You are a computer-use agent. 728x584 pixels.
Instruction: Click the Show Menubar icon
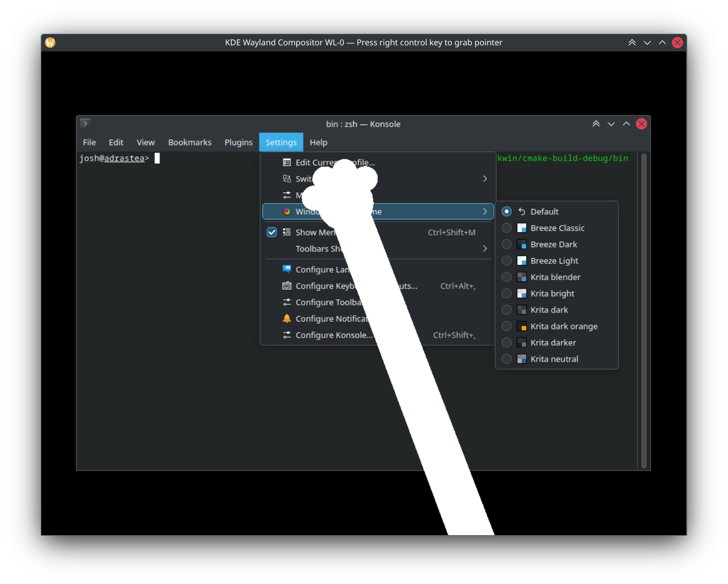[287, 232]
